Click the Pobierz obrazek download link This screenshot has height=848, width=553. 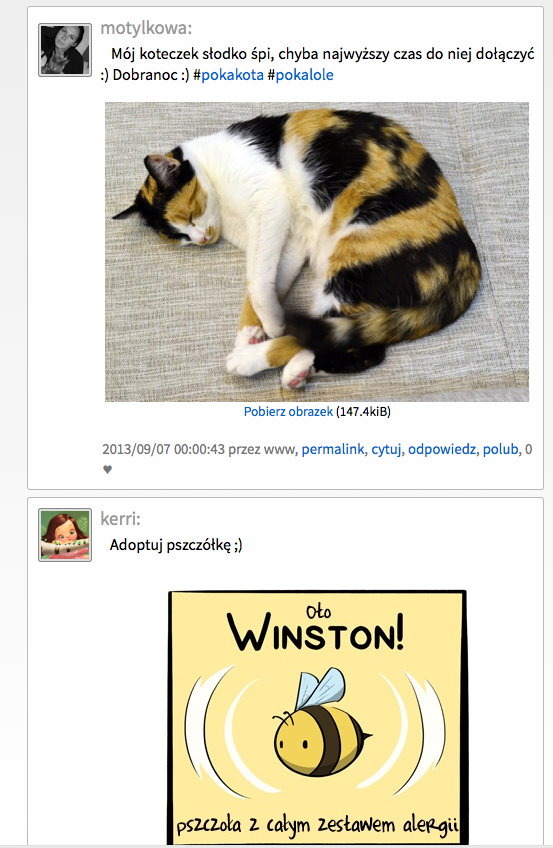pos(288,412)
